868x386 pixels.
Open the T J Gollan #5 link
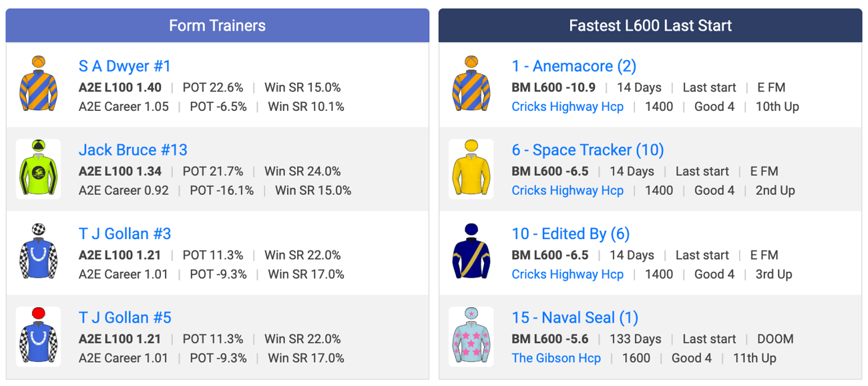(x=125, y=317)
